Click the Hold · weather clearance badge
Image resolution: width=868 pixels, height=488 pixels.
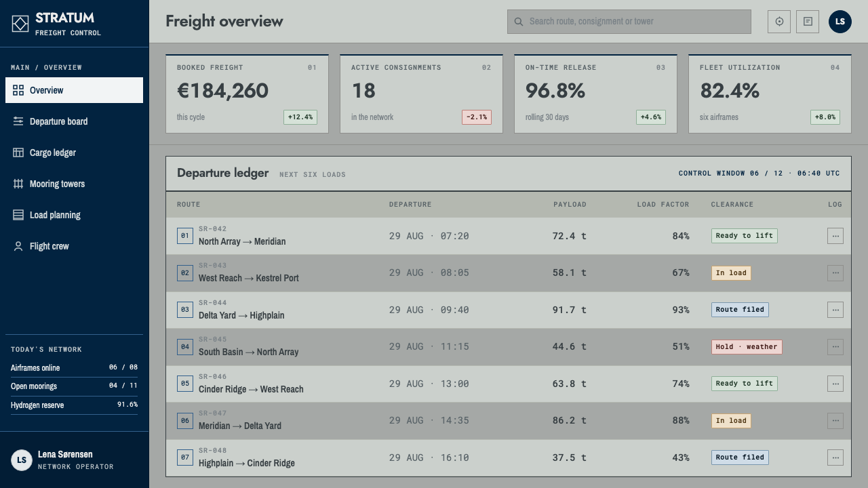(746, 347)
